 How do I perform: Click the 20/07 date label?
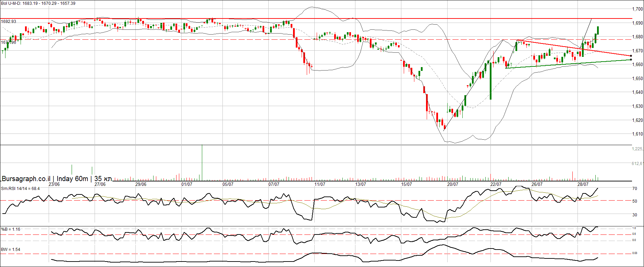point(453,184)
